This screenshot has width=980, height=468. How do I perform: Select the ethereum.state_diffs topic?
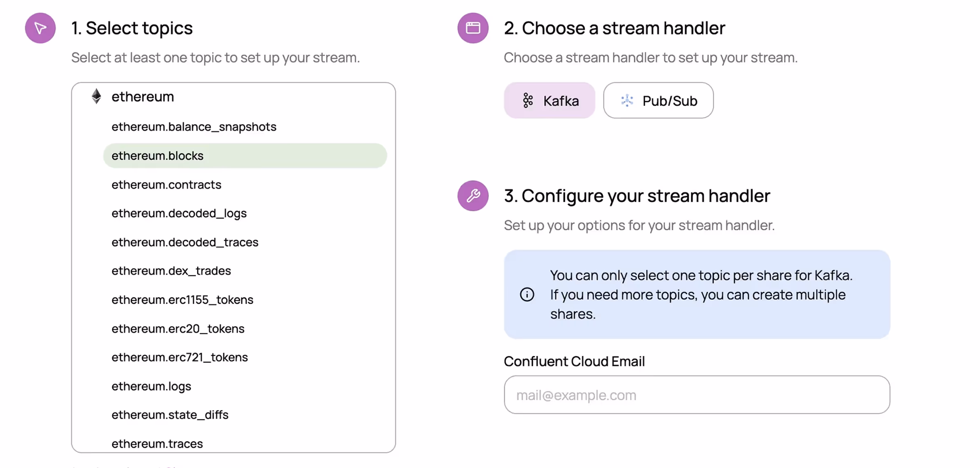[170, 415]
